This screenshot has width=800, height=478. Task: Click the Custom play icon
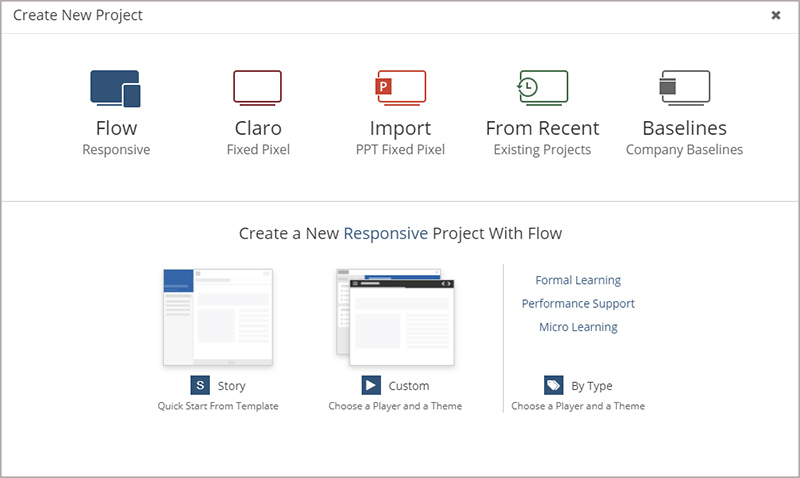tap(371, 385)
